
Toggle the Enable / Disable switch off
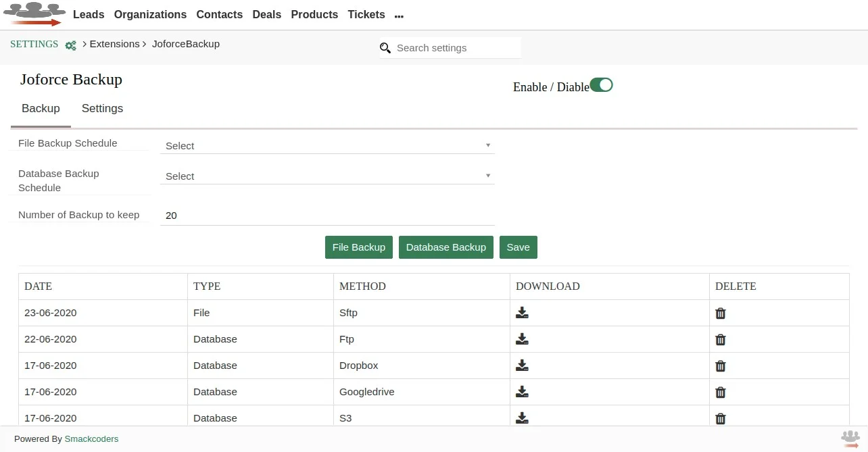(601, 84)
